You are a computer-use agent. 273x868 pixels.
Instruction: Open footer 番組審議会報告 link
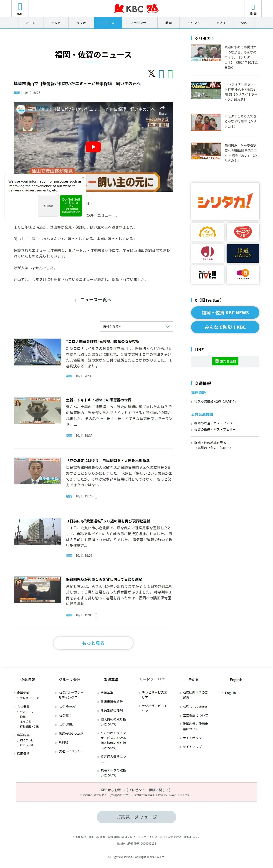point(111,702)
